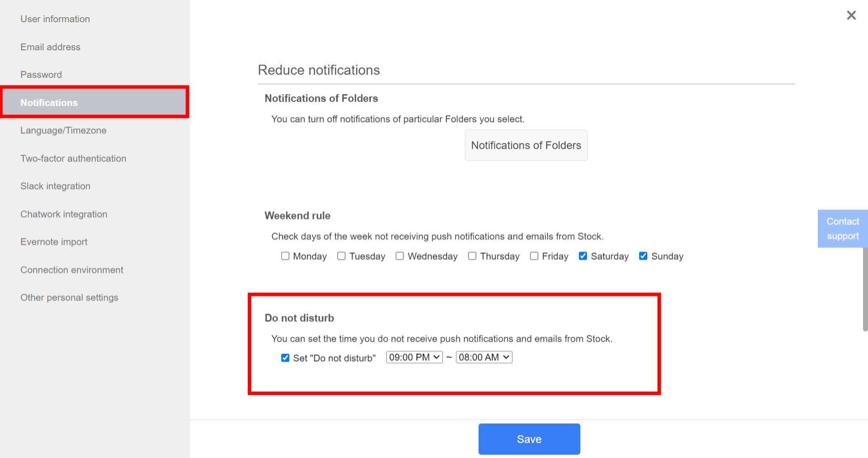Uncheck the Sunday box
The width and height of the screenshot is (868, 458).
[643, 256]
